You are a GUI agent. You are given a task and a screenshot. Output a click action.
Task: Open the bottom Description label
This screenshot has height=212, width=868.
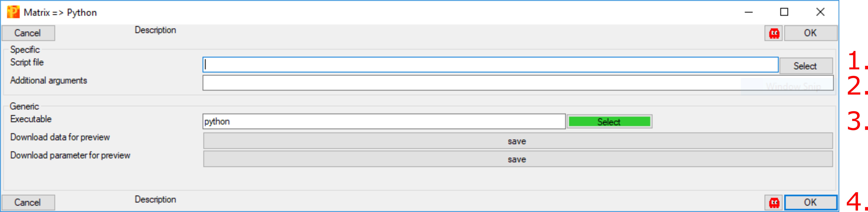coord(155,200)
